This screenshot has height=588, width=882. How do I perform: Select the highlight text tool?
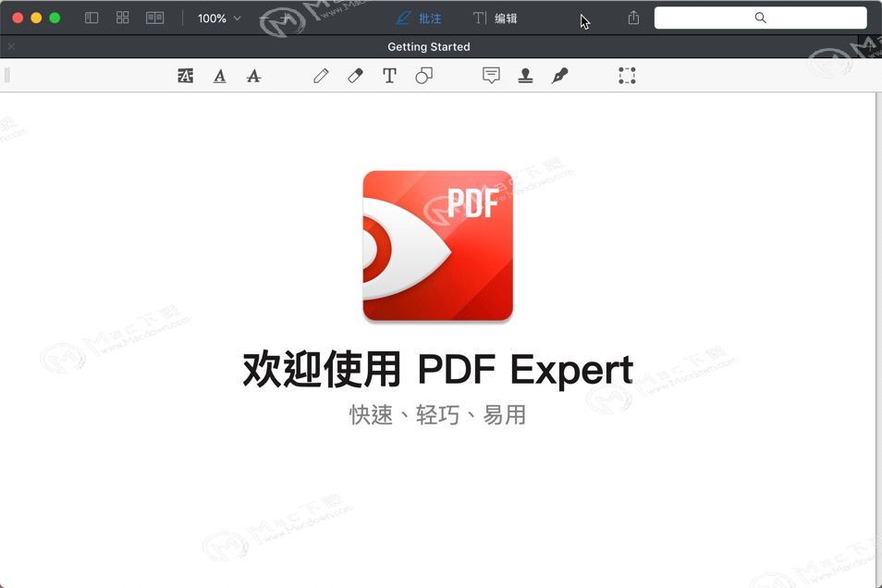point(185,76)
